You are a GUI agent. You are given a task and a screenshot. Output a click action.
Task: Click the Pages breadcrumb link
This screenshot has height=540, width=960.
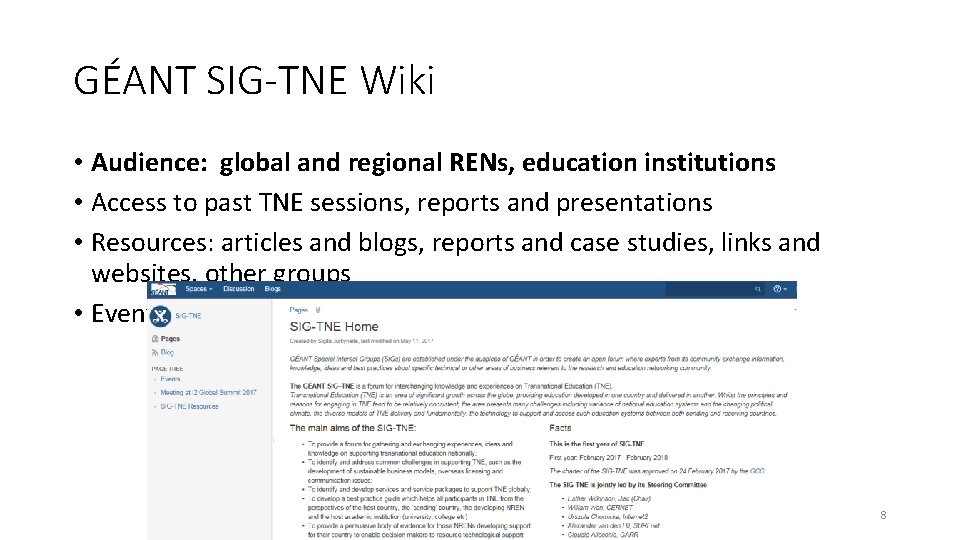[x=298, y=310]
